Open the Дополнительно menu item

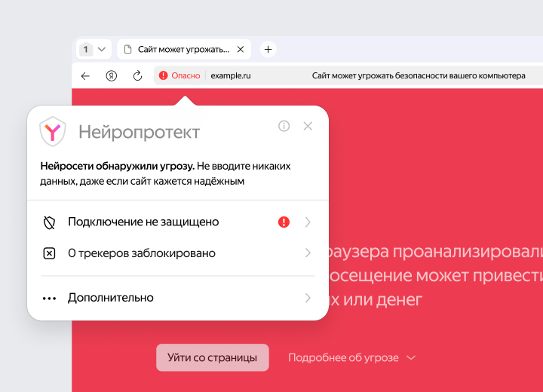point(178,298)
